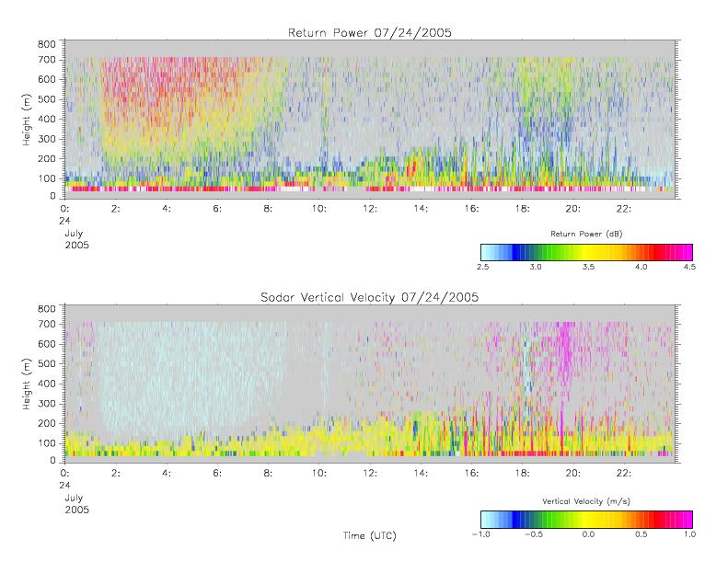
Task: Click the "22:" time tick under Vertical Velocity plot
Action: tap(624, 474)
